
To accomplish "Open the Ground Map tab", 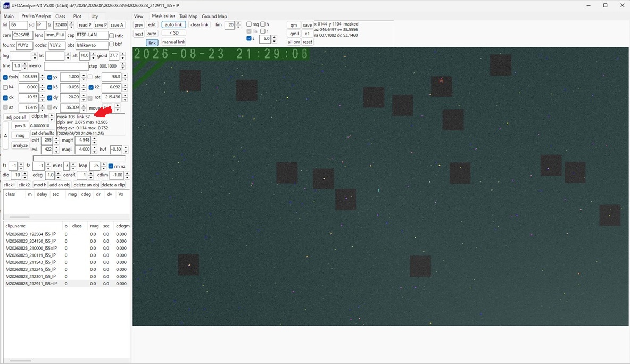I will click(x=214, y=16).
